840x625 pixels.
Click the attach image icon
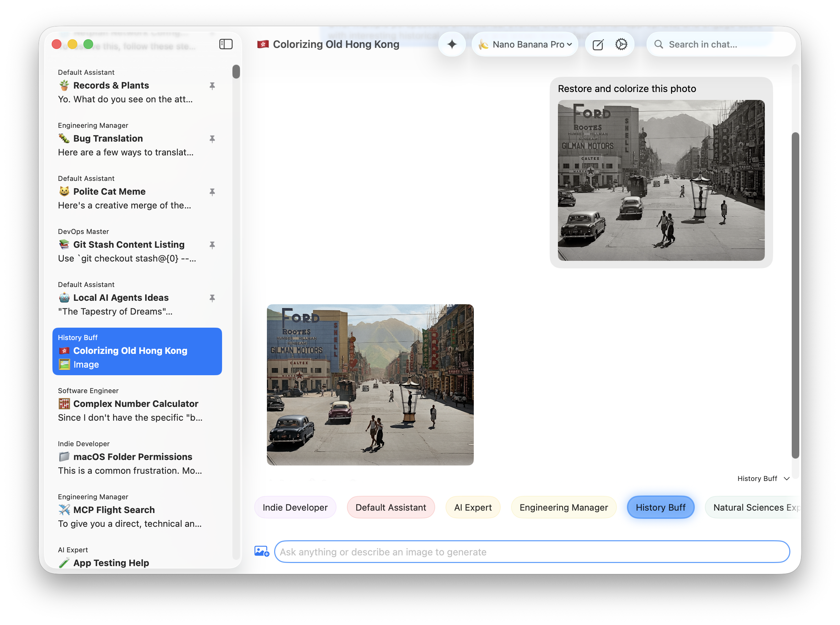(x=262, y=551)
